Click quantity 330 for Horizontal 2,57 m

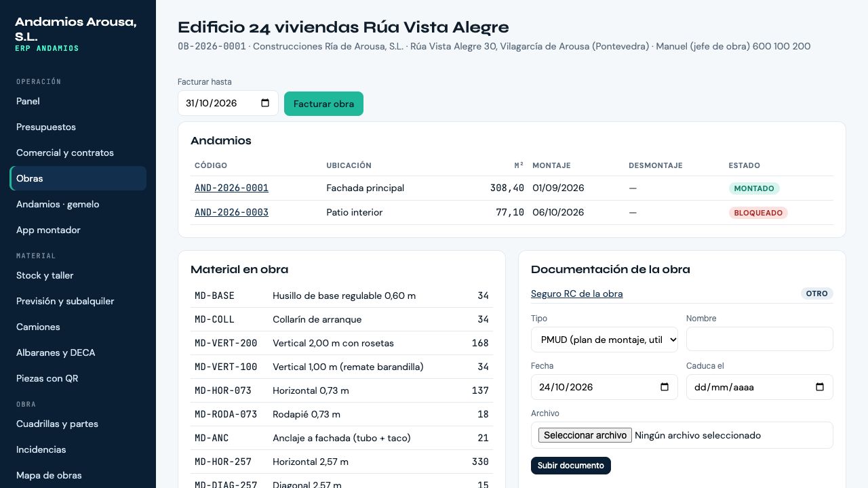click(x=480, y=462)
